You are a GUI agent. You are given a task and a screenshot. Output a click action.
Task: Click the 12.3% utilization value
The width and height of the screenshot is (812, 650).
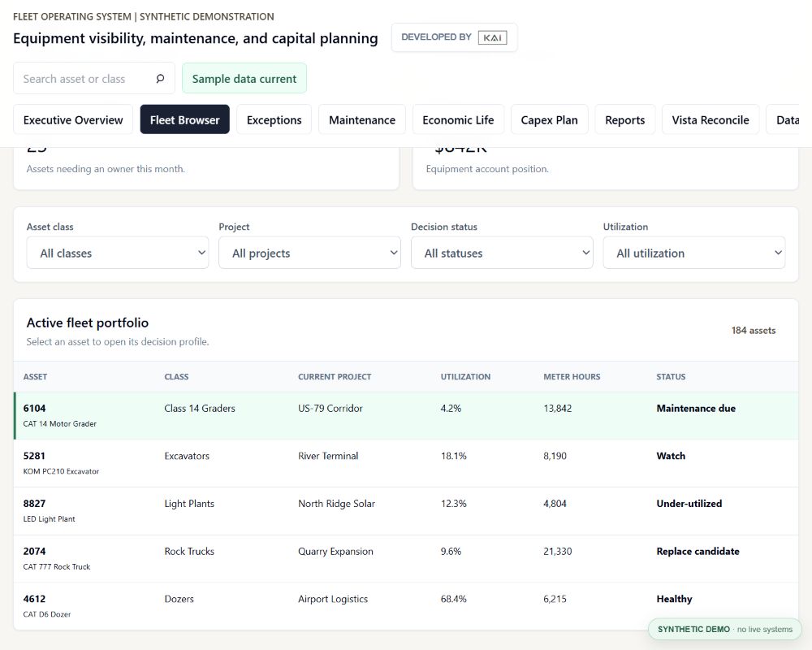coord(454,504)
